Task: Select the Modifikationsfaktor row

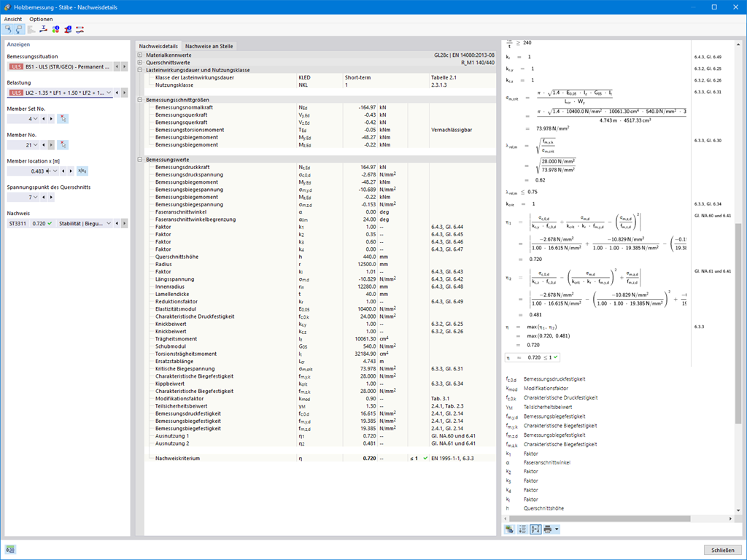Action: coord(320,399)
